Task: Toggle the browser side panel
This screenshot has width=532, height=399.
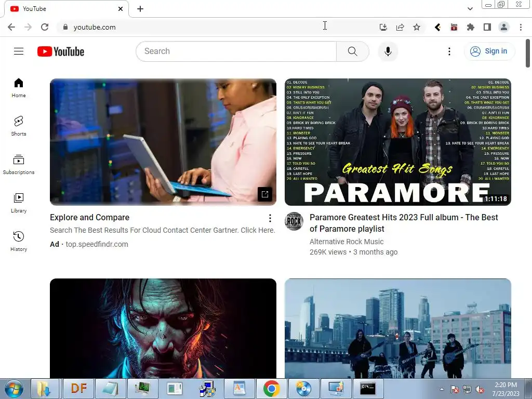Action: (487, 27)
